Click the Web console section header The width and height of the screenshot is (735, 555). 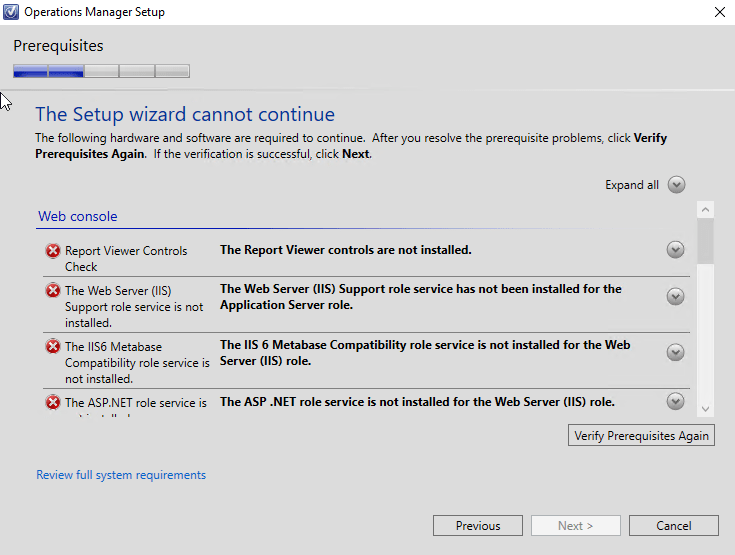pyautogui.click(x=77, y=216)
